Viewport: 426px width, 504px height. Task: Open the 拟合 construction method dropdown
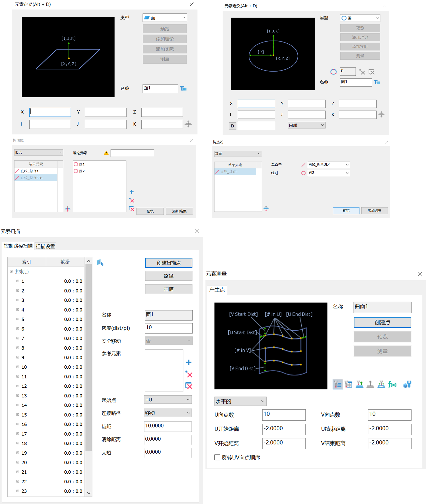click(x=39, y=152)
